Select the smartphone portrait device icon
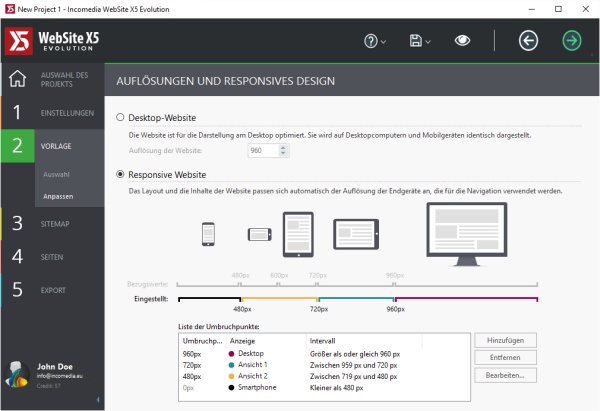This screenshot has width=600, height=411. 208,234
